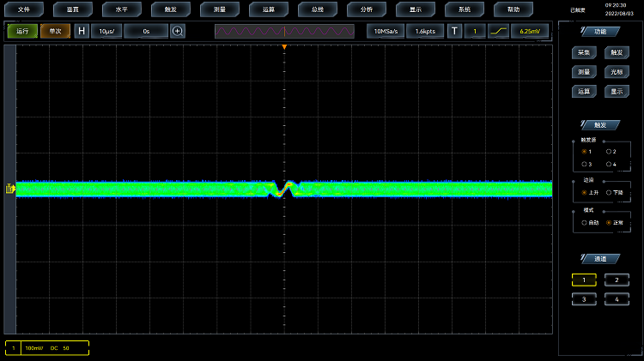Click the 光标 cursor function button

pos(616,72)
